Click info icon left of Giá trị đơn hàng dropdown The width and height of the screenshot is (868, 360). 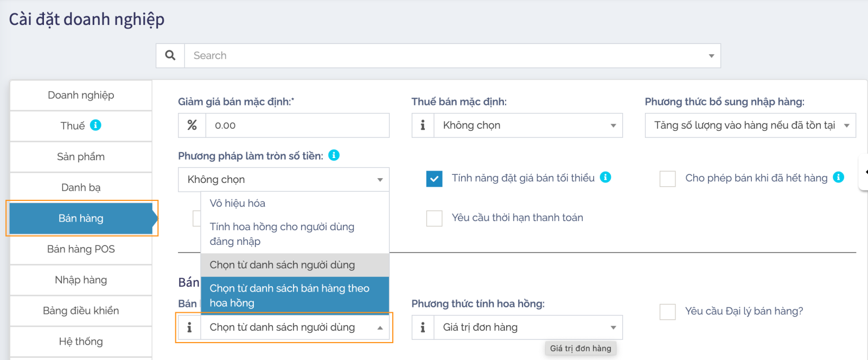point(423,327)
